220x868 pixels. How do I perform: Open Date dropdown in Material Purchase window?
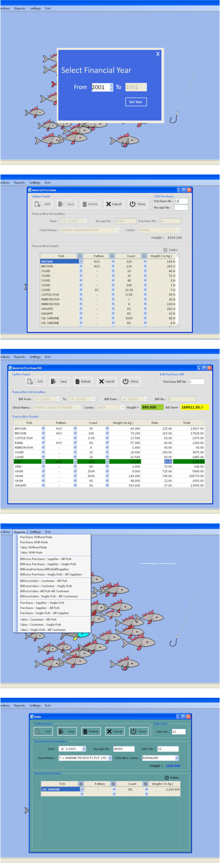86,221
